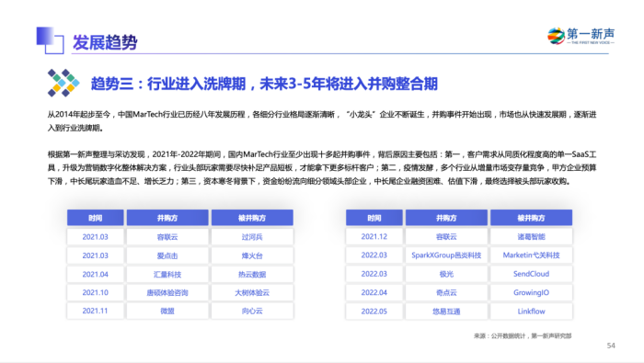Select the 容联云 cell beside 诸葛智能
This screenshot has width=644, height=363.
[446, 237]
